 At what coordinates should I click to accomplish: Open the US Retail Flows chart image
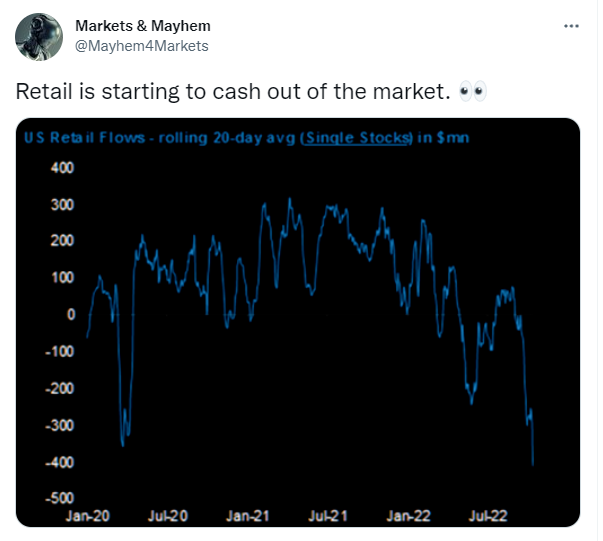(x=298, y=322)
